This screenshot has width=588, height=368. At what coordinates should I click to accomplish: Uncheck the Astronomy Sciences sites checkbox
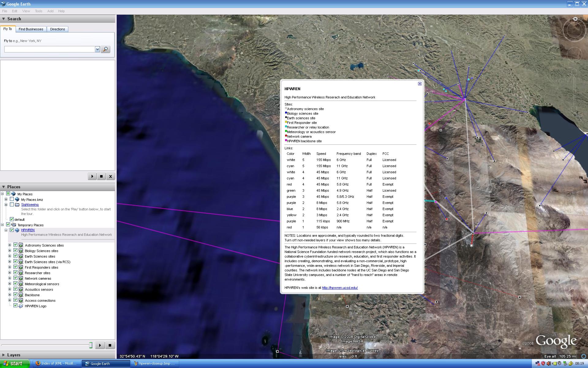coord(15,245)
